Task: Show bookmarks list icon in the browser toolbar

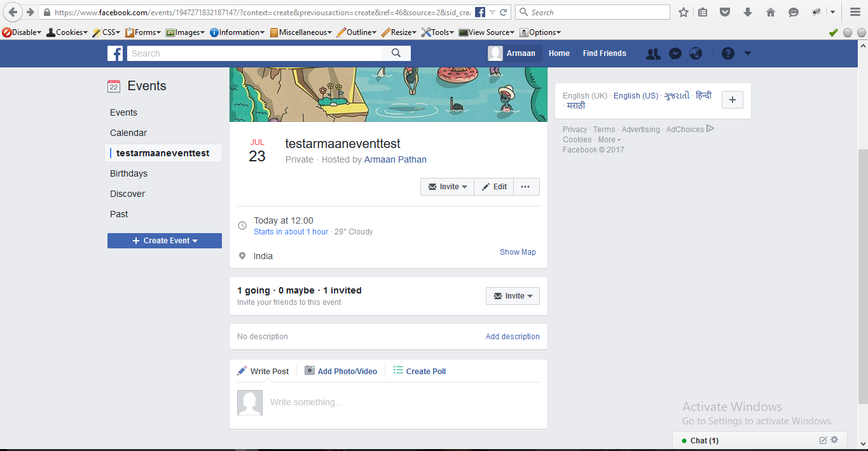Action: click(x=703, y=12)
